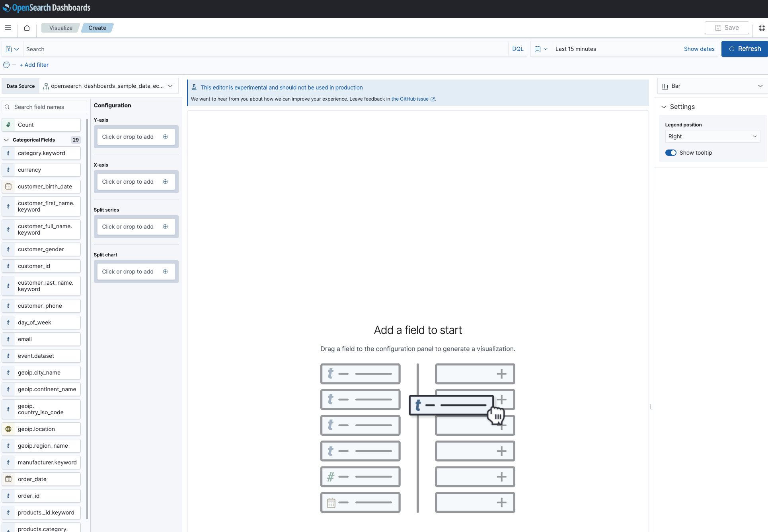The width and height of the screenshot is (768, 532).
Task: Click the plus icon in Split series zone
Action: pos(166,227)
